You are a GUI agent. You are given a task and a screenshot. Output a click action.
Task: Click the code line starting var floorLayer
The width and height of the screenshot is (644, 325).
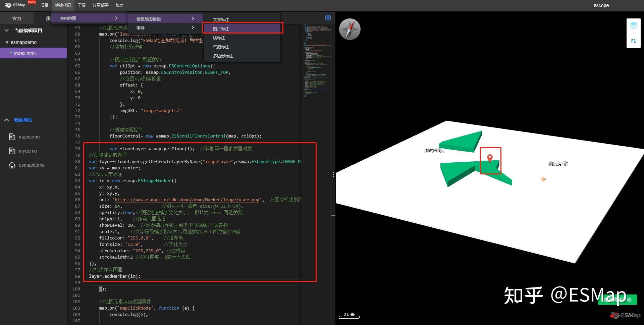click(x=180, y=149)
